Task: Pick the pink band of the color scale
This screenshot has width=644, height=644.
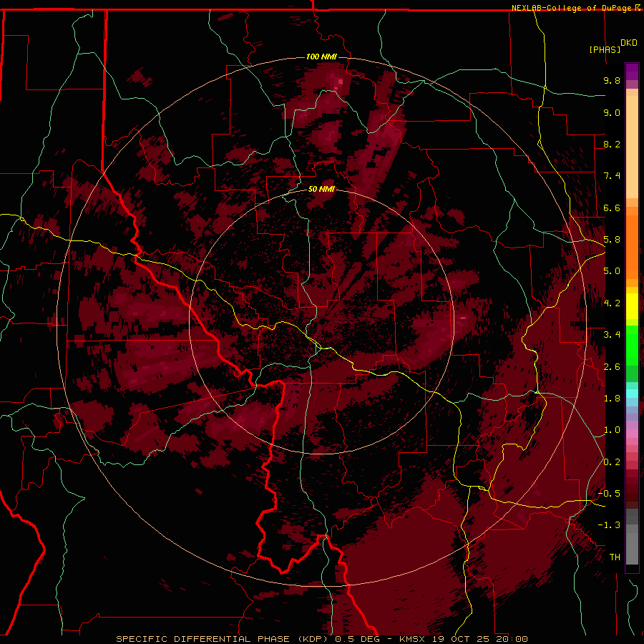Action: point(632,434)
